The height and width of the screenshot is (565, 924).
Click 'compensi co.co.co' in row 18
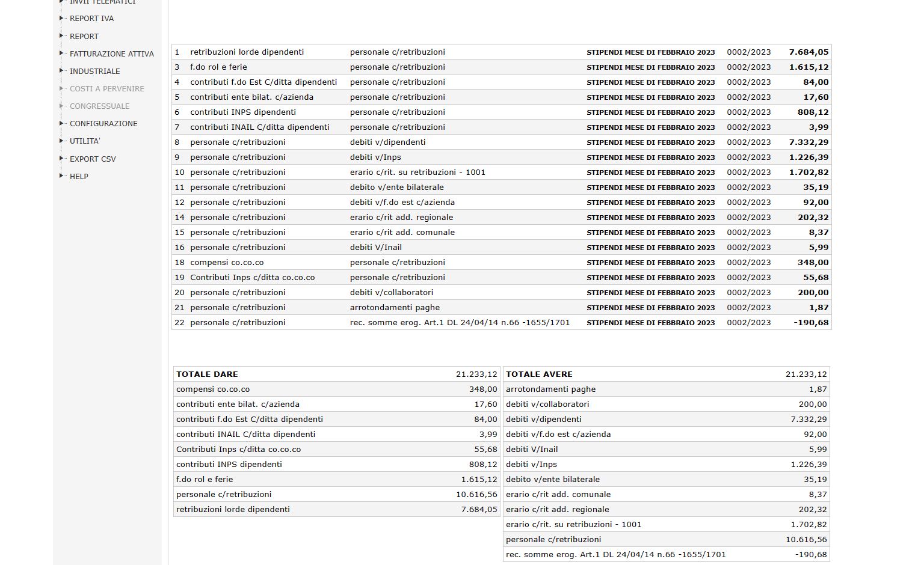pos(227,262)
